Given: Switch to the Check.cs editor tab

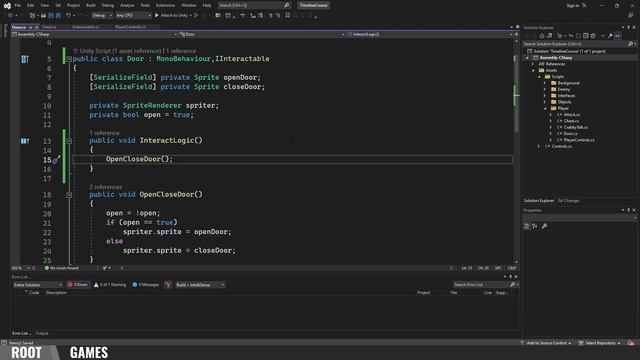Looking at the screenshot, I should (49, 27).
